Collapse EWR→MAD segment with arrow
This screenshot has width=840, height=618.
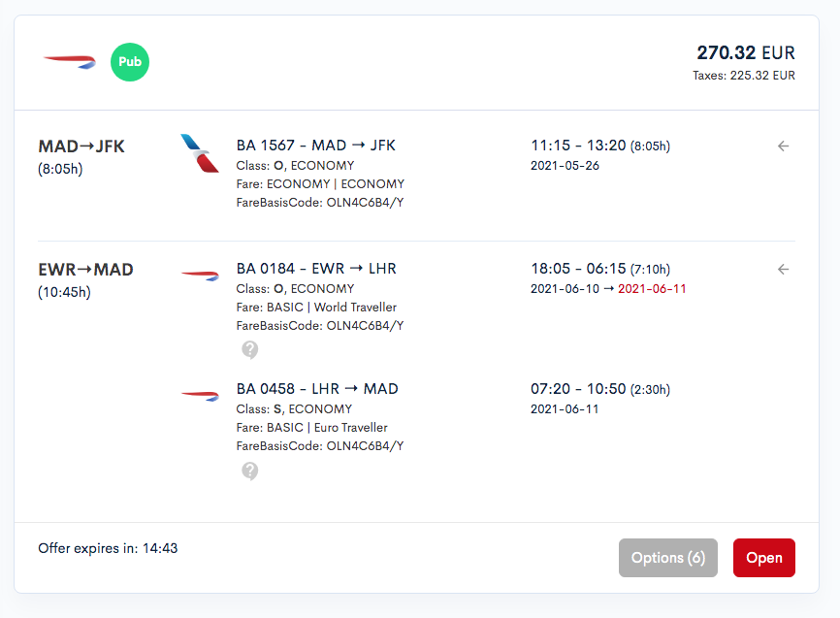point(783,269)
